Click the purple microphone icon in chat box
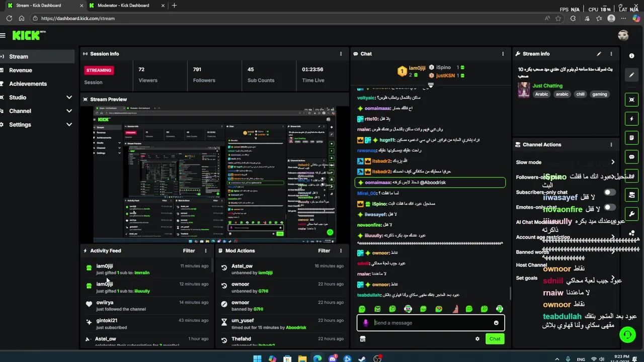 (x=366, y=323)
